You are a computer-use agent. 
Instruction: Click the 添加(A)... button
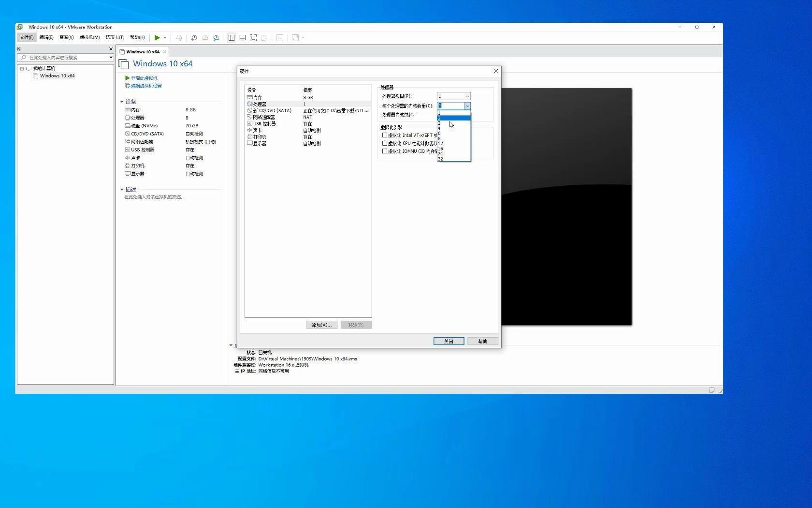322,325
